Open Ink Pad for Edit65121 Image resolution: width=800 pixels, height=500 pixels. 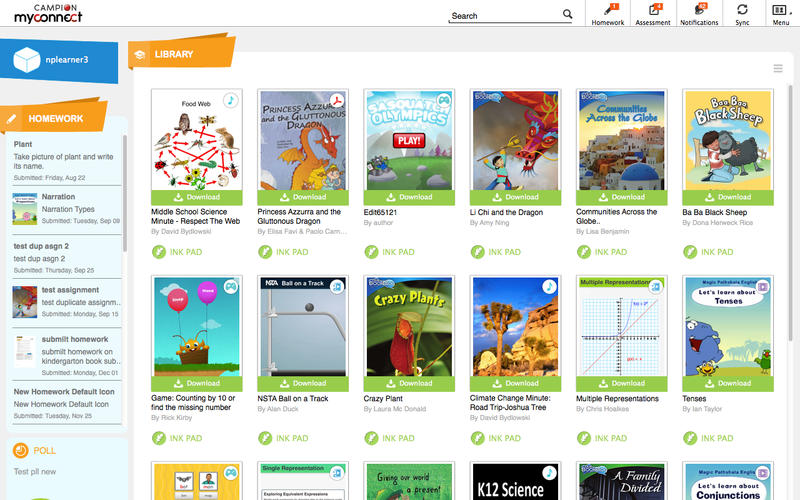pos(390,252)
